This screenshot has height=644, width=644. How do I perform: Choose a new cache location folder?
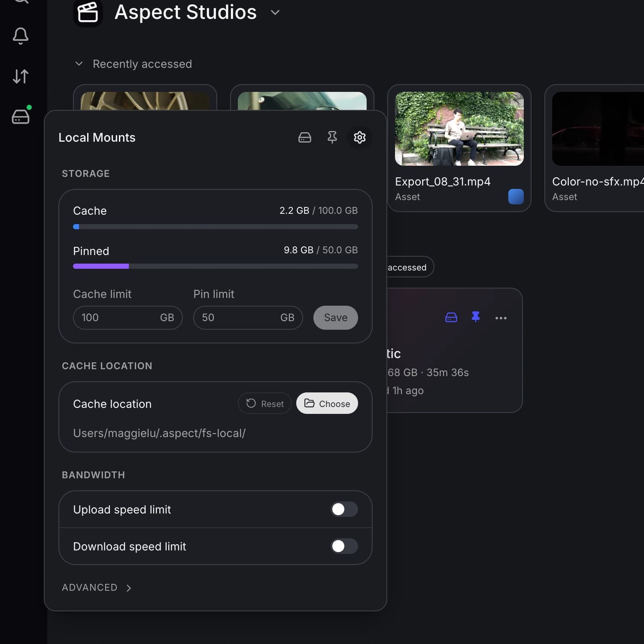[327, 404]
